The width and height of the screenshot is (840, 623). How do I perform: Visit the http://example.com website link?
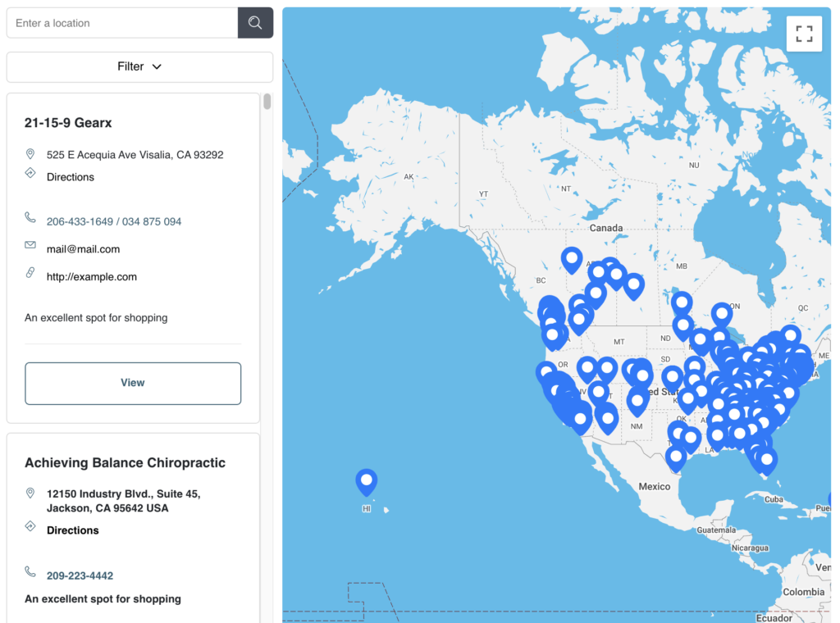pyautogui.click(x=91, y=276)
